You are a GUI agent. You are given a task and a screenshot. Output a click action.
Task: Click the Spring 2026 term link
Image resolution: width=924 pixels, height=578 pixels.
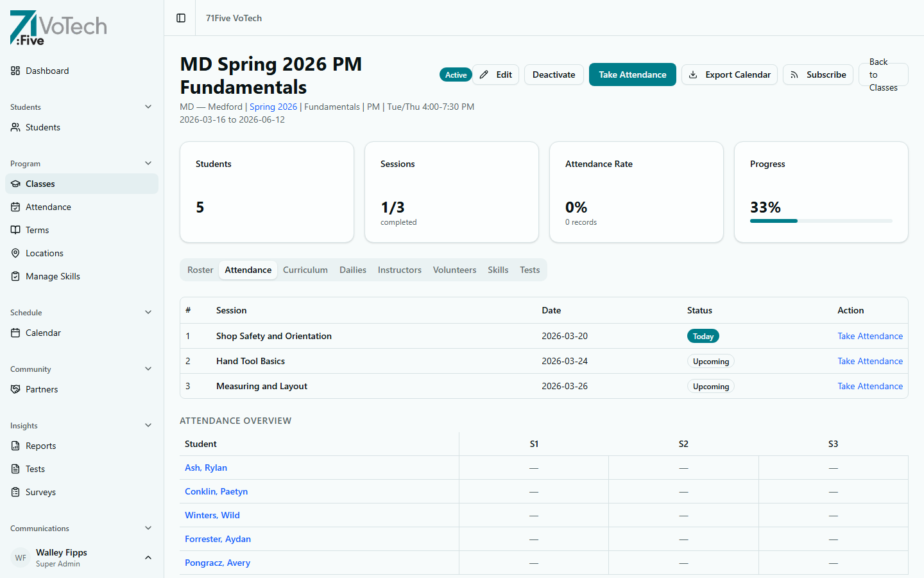point(273,107)
